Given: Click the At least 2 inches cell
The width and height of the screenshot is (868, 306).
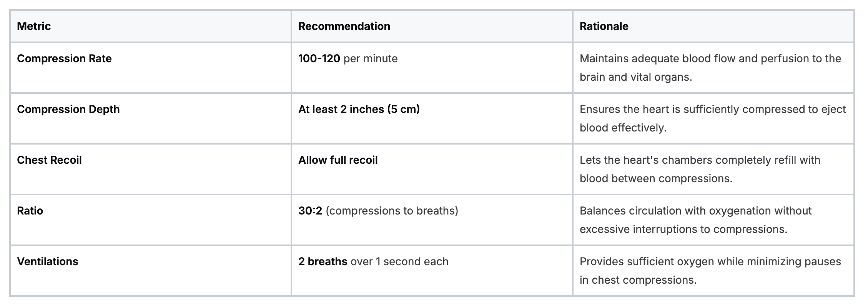Looking at the screenshot, I should click(x=359, y=109).
